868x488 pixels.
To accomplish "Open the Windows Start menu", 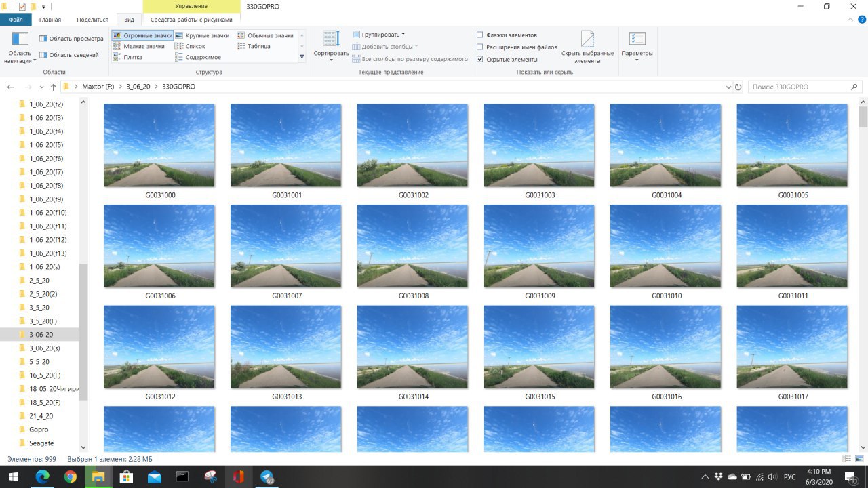I will click(14, 476).
